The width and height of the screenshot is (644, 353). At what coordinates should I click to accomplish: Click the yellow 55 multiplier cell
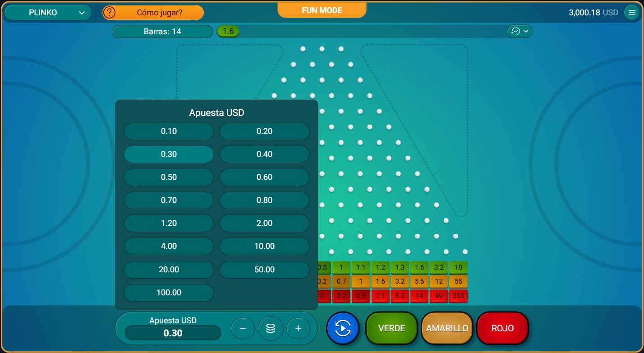pos(458,281)
